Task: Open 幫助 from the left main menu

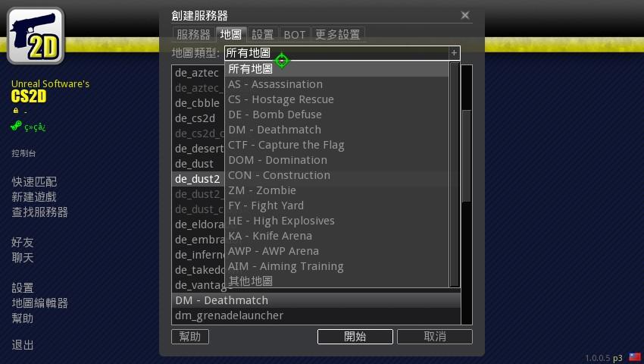Action: 23,318
